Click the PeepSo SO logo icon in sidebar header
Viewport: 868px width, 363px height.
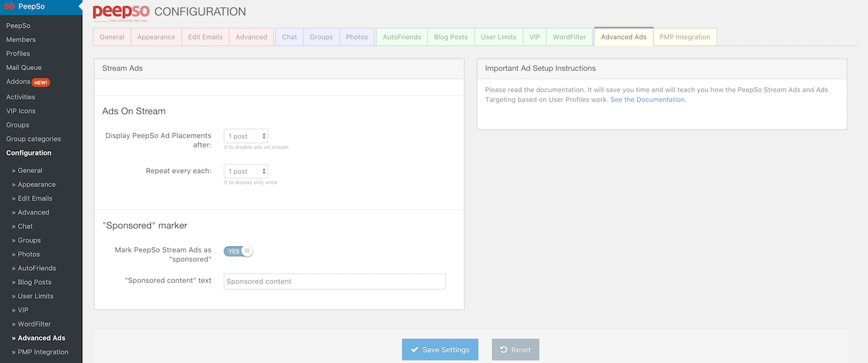tap(9, 6)
